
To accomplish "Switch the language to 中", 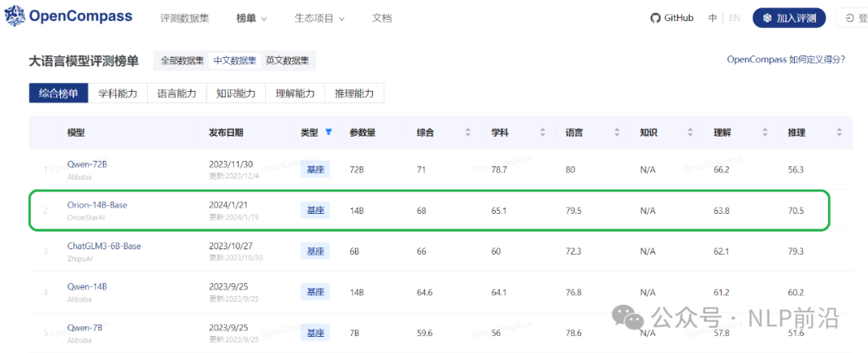I will (712, 18).
